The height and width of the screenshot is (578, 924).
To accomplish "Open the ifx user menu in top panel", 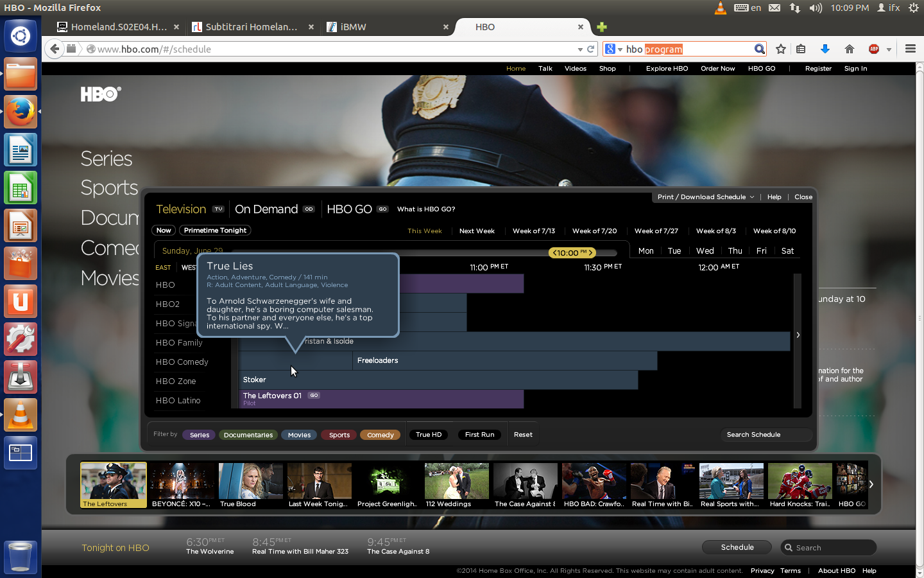I will 889,8.
